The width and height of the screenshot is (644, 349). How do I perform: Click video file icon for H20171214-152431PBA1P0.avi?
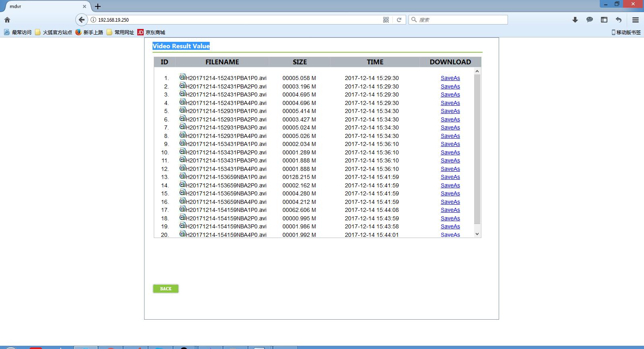(x=182, y=77)
